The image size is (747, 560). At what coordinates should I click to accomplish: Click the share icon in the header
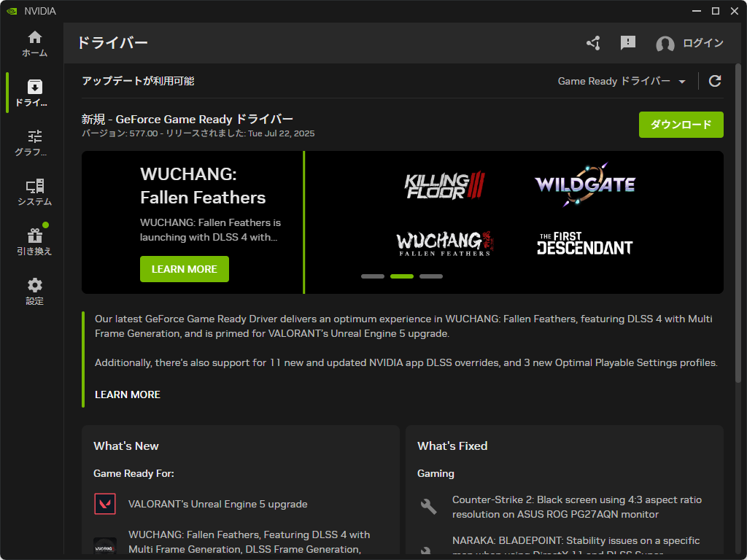(x=592, y=43)
